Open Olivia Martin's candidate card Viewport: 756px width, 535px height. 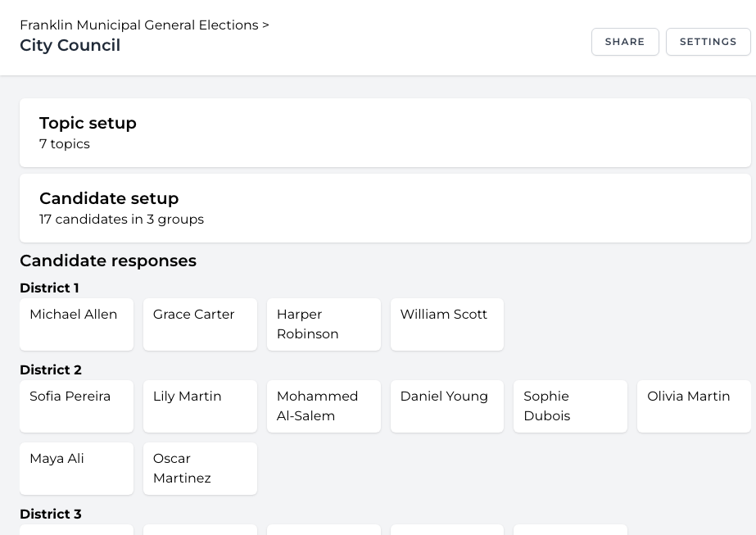click(x=694, y=406)
